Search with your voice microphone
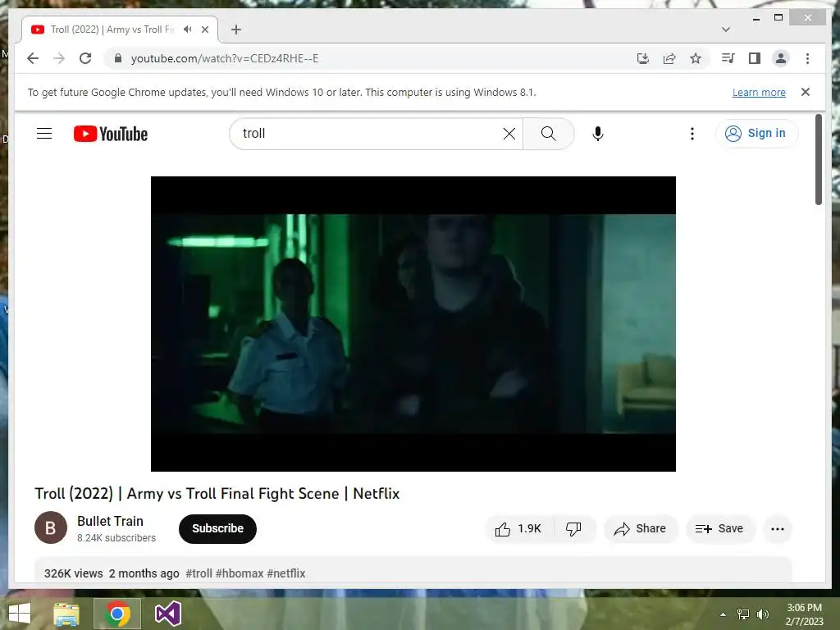 (x=598, y=134)
